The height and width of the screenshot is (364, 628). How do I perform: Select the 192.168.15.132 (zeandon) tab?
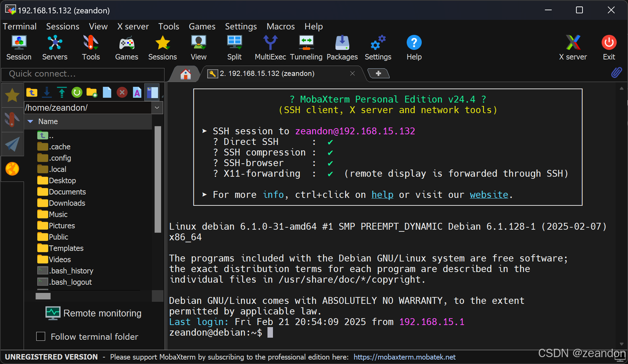click(282, 74)
